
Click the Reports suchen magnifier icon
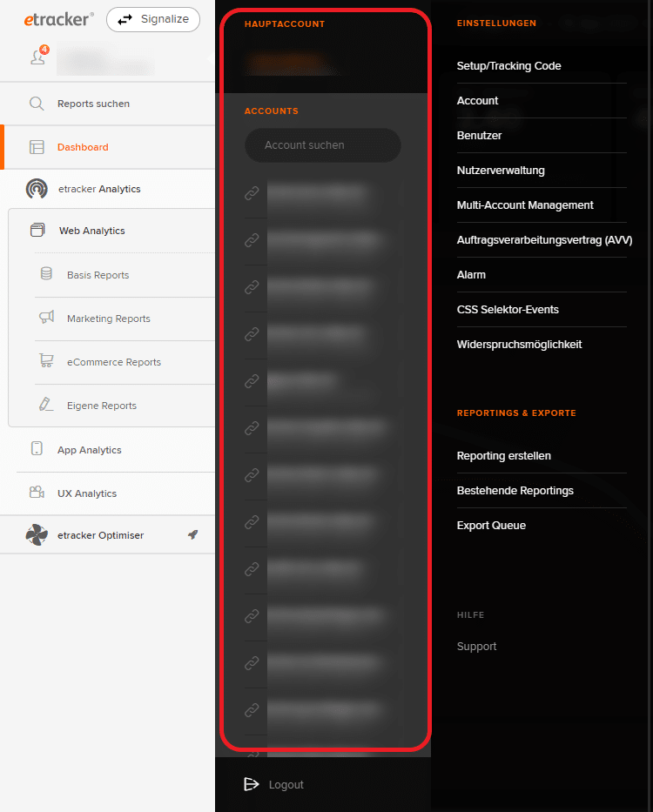(x=37, y=104)
